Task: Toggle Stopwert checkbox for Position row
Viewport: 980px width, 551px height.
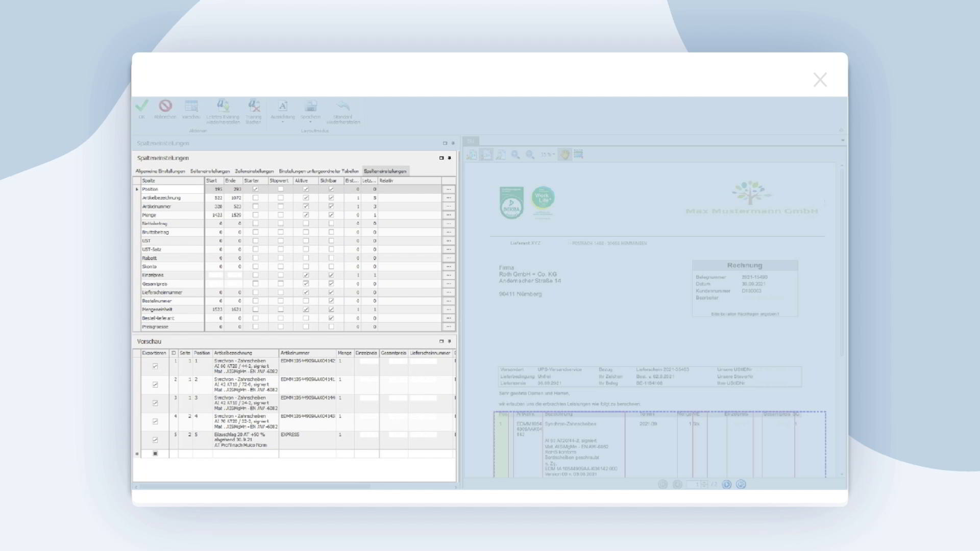Action: coord(281,189)
